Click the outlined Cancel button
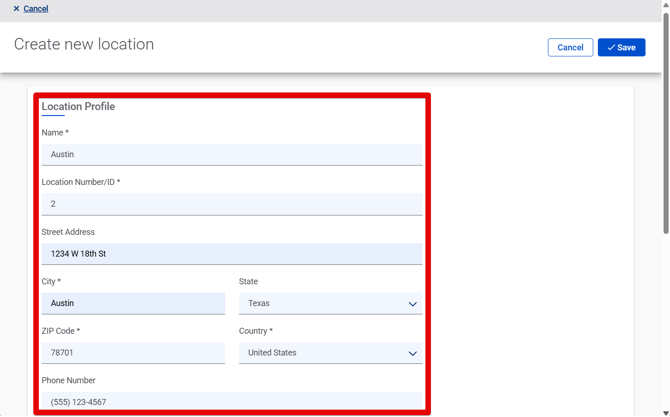Image resolution: width=670 pixels, height=417 pixels. click(x=570, y=47)
